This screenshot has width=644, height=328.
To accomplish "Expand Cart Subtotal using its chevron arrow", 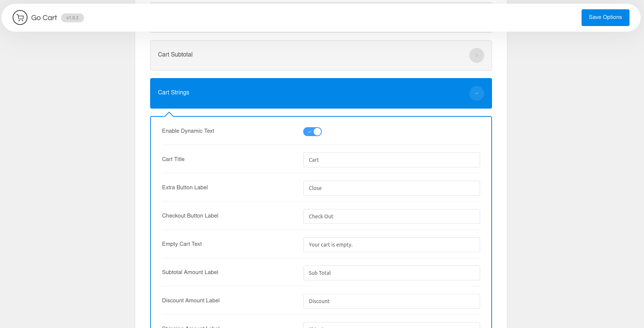I will (x=476, y=55).
